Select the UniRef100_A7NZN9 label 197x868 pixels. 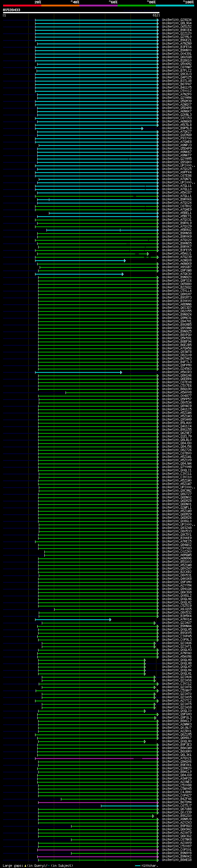coord(176,43)
